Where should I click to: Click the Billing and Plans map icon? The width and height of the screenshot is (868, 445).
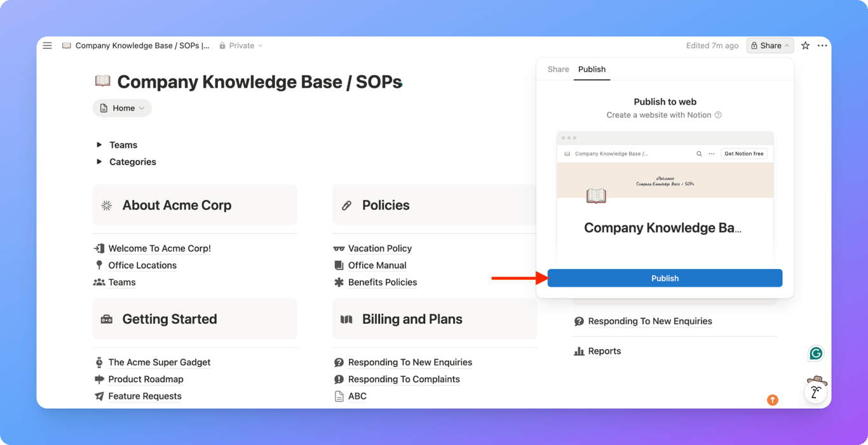(346, 319)
